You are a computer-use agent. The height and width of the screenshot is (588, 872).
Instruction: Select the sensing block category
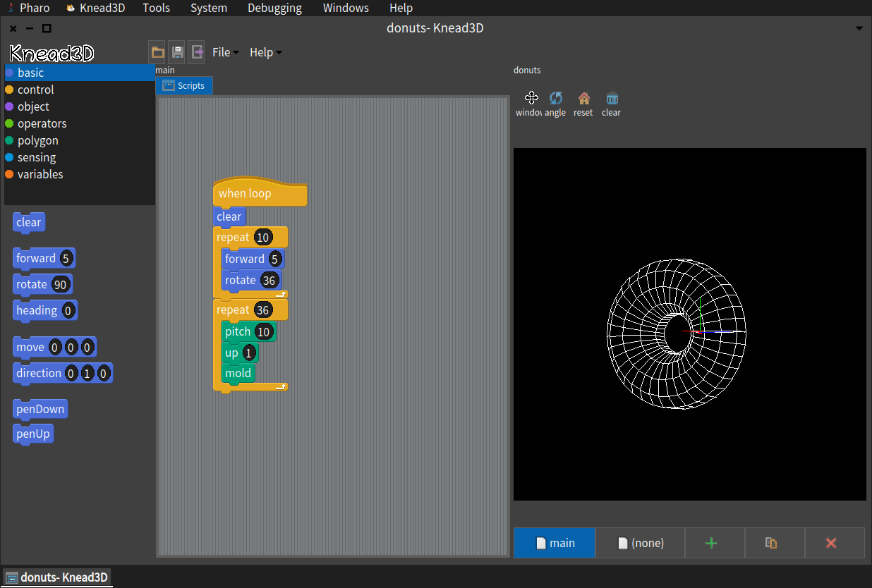click(x=80, y=157)
